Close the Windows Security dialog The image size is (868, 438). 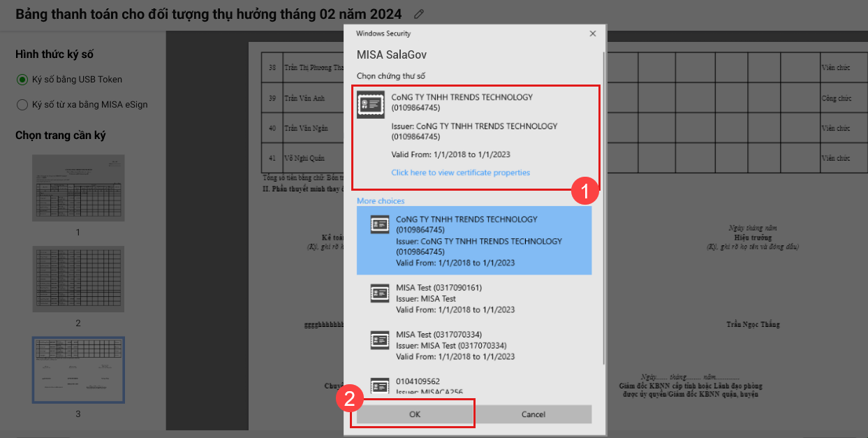click(x=593, y=34)
